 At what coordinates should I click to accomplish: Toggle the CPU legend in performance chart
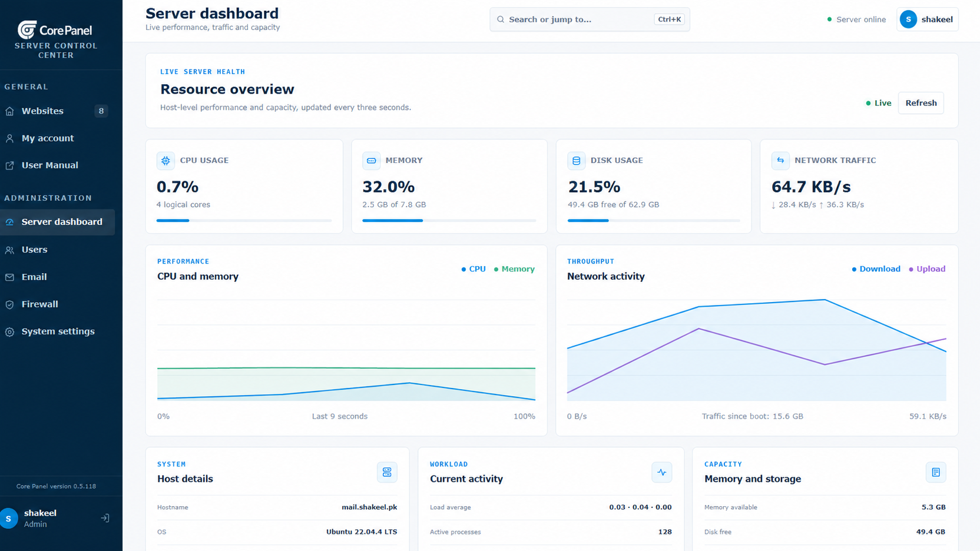(x=474, y=269)
